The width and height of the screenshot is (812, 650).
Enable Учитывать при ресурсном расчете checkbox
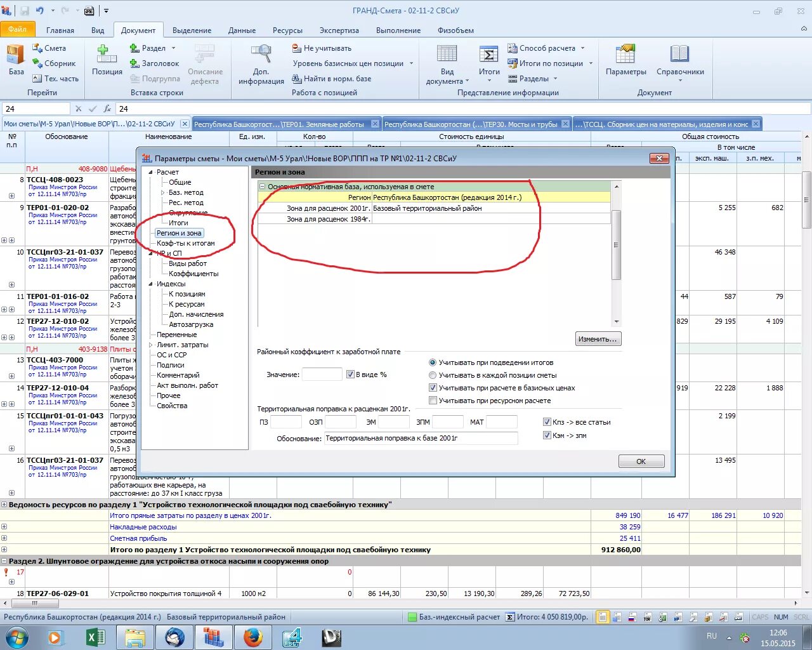pos(433,401)
